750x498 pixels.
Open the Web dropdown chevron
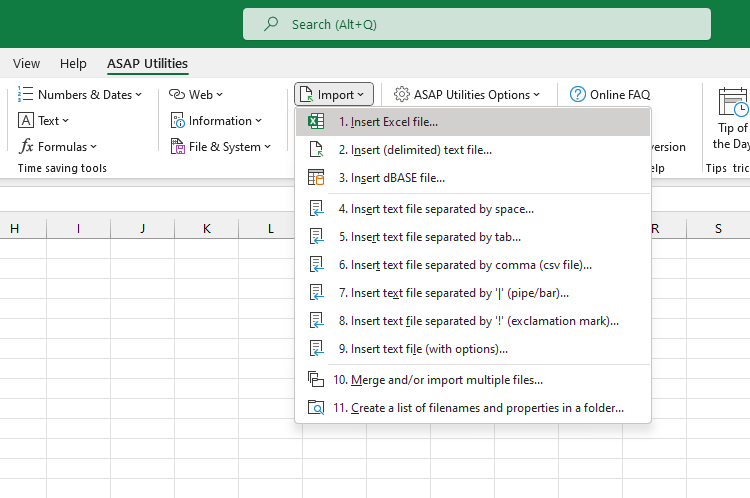point(219,95)
